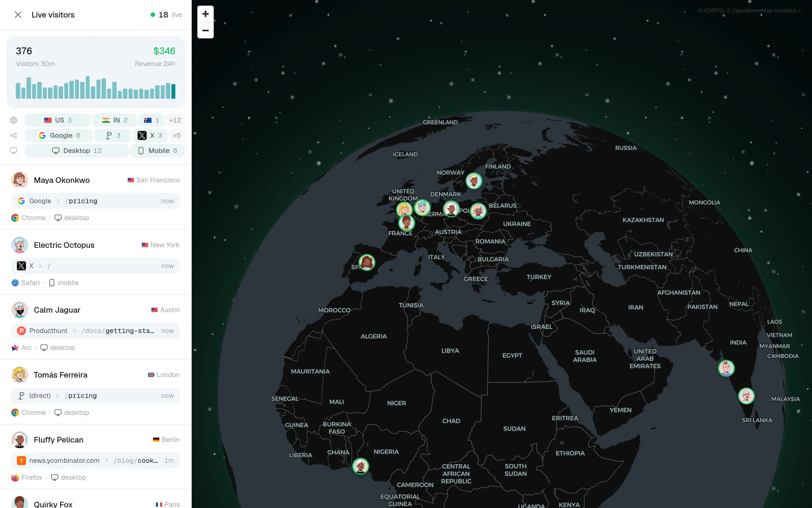Image resolution: width=812 pixels, height=508 pixels.
Task: Zoom in on the map
Action: [205, 14]
